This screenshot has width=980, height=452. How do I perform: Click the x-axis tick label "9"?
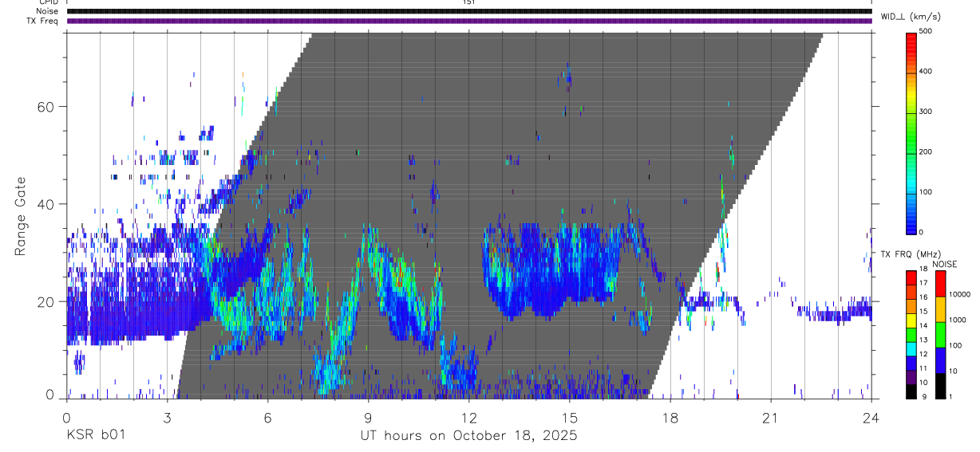pyautogui.click(x=368, y=417)
